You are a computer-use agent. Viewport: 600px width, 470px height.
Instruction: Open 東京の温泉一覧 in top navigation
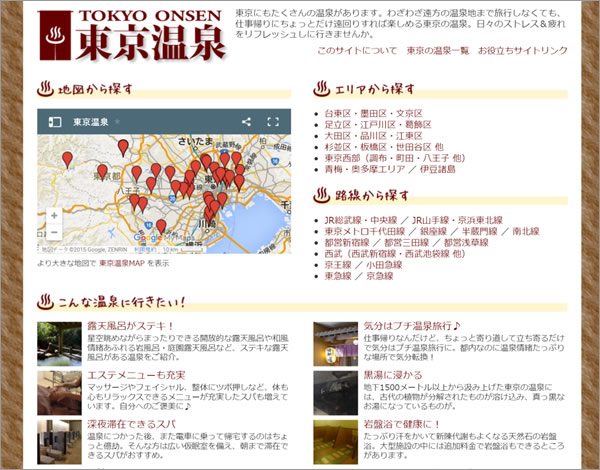click(x=437, y=50)
